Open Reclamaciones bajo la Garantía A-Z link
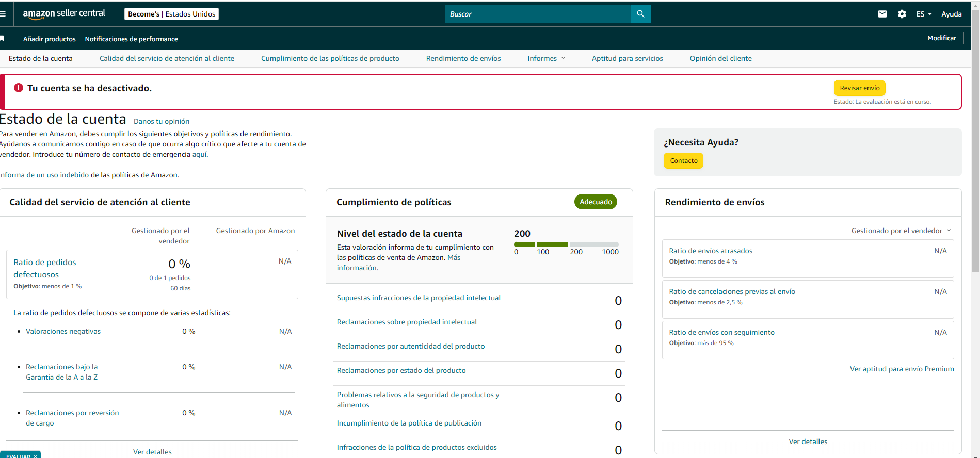The height and width of the screenshot is (458, 980). pyautogui.click(x=61, y=372)
